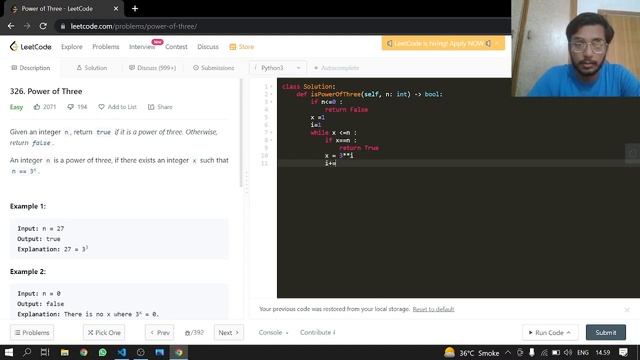Go back with the browser back arrow

pos(11,26)
